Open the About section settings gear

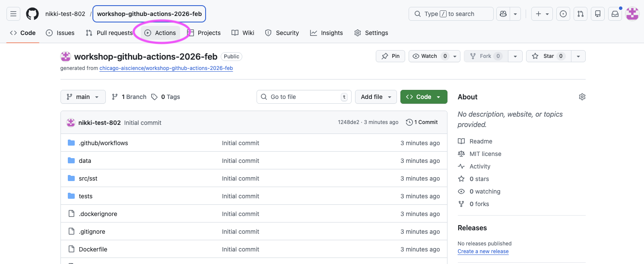coord(582,97)
